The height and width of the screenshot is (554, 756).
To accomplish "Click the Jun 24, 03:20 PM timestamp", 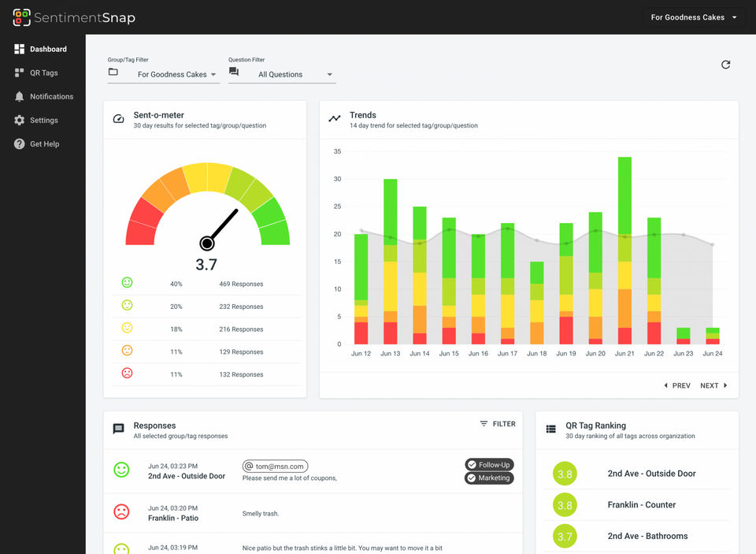I will coord(172,508).
